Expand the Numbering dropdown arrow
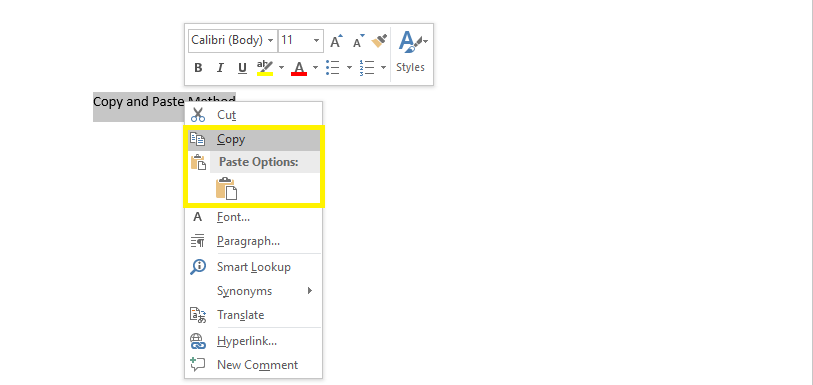This screenshot has width=813, height=385. 383,68
